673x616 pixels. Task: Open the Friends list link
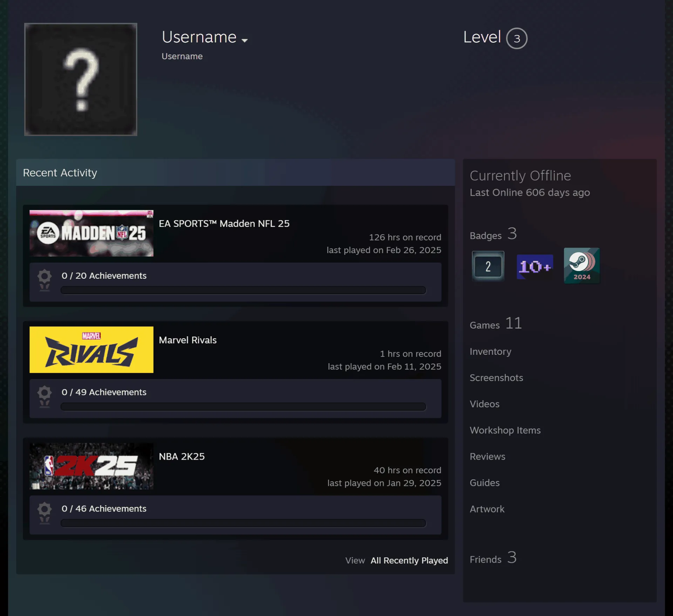493,558
